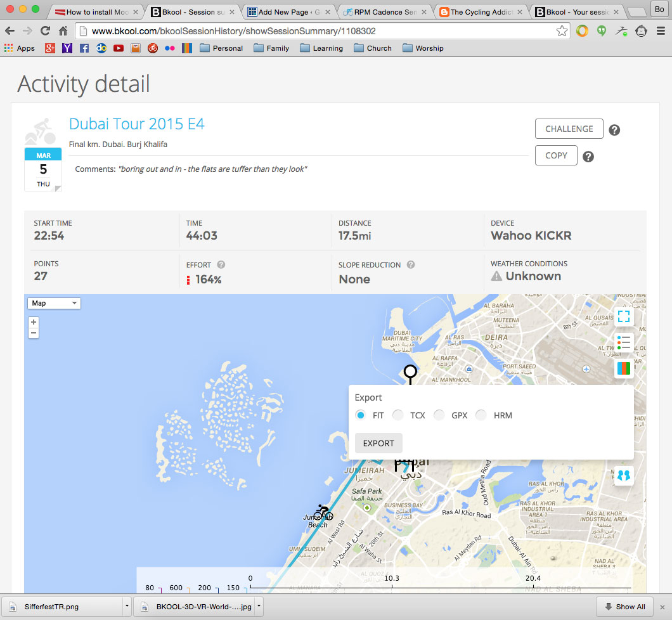This screenshot has width=672, height=620.
Task: Open the Yahoo bookmark icon
Action: 67,48
